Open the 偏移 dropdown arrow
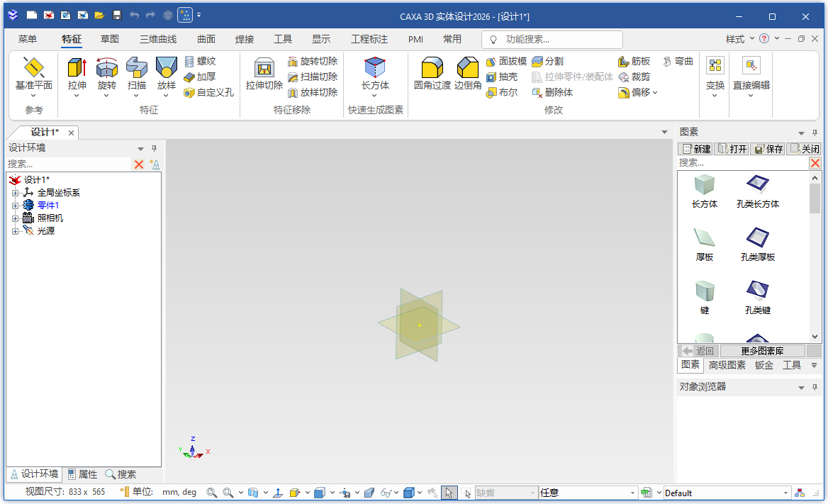Screen dimensions: 828x504 coord(655,92)
